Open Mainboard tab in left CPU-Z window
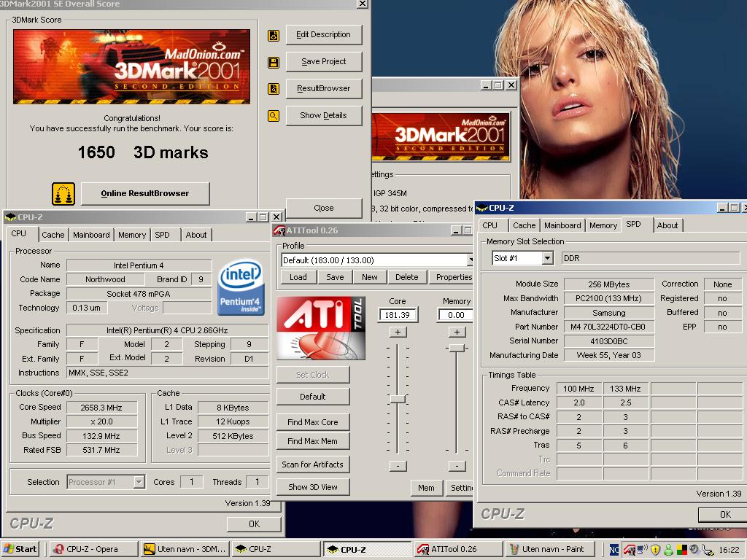 tap(91, 235)
